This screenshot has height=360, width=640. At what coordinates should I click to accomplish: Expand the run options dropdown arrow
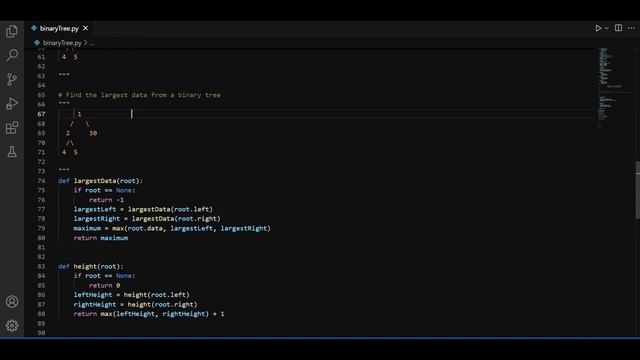tap(607, 28)
